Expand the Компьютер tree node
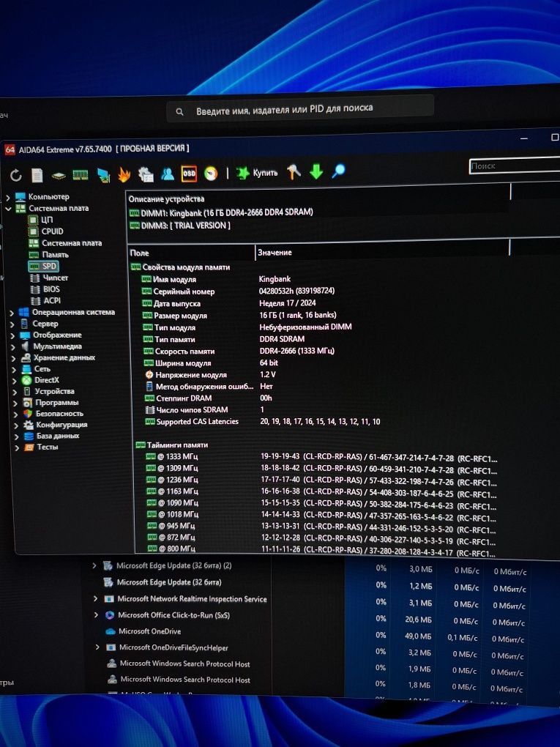This screenshot has height=747, width=560. pos(7,197)
